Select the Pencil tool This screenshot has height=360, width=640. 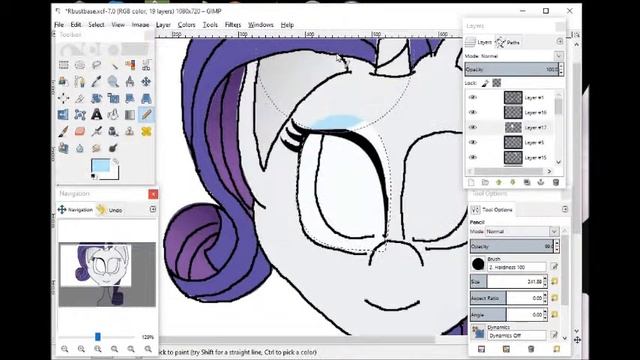pyautogui.click(x=146, y=115)
